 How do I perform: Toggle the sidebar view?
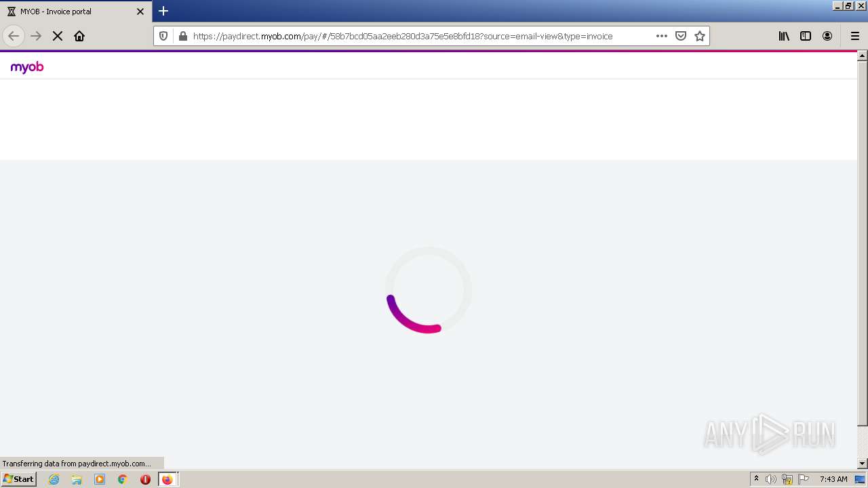click(806, 36)
